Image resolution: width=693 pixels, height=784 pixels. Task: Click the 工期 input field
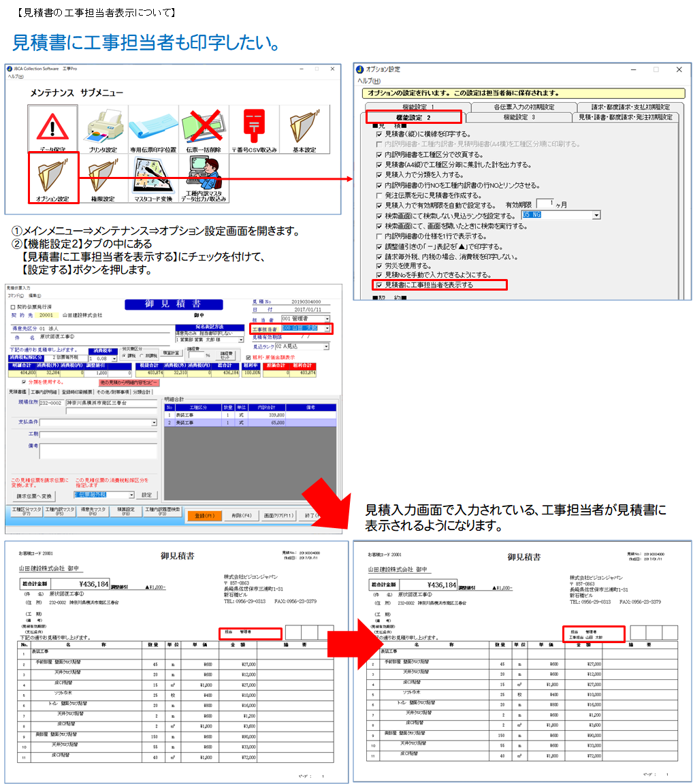[98, 434]
